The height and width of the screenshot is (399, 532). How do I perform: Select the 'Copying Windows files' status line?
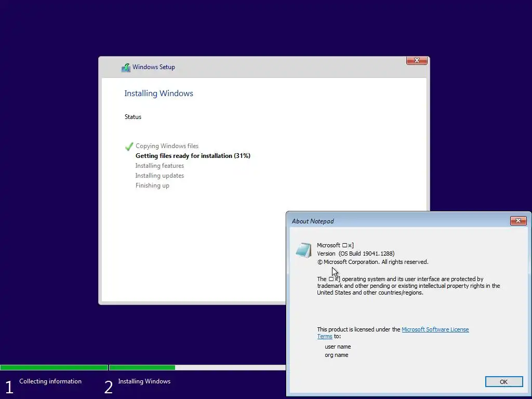click(x=167, y=146)
